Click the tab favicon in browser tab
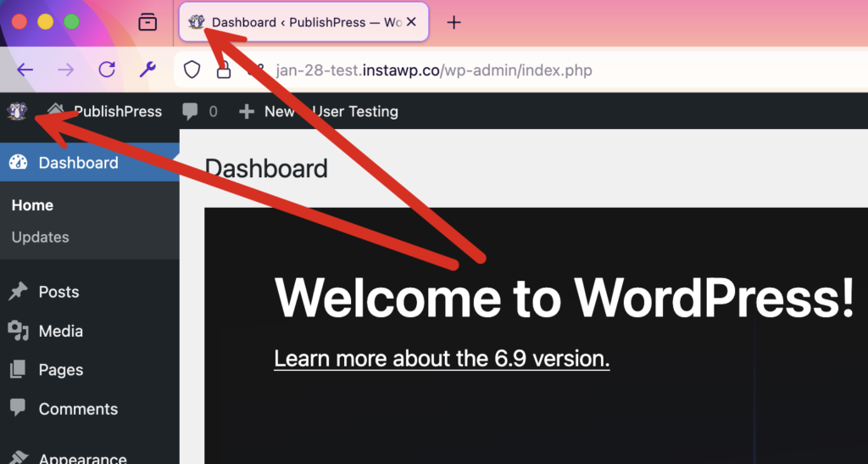The height and width of the screenshot is (464, 868). 197,22
